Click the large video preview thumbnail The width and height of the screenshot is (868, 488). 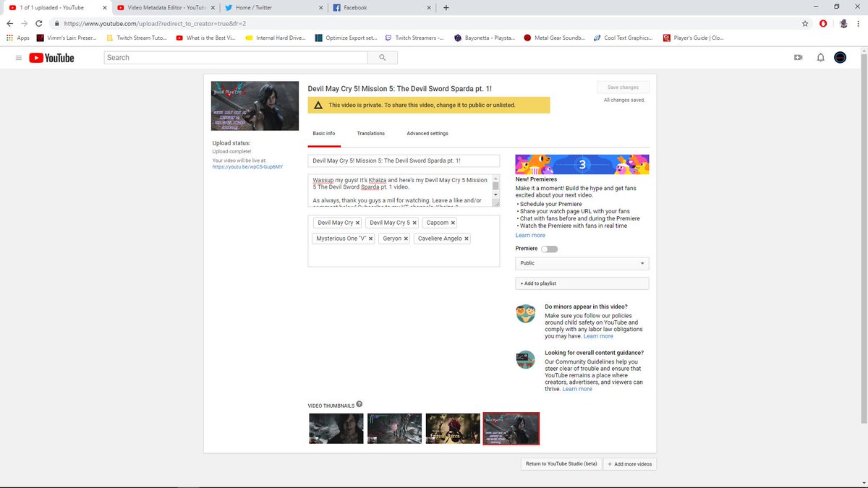coord(255,106)
